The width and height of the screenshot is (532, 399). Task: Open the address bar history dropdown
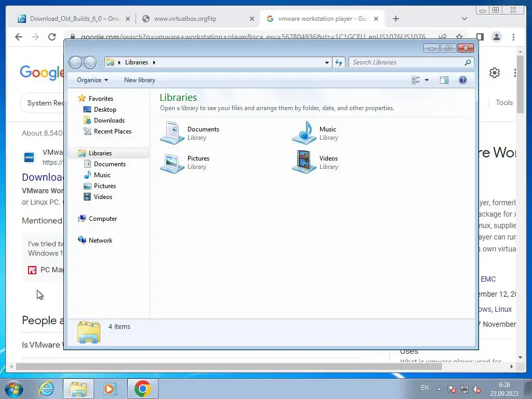tap(327, 62)
